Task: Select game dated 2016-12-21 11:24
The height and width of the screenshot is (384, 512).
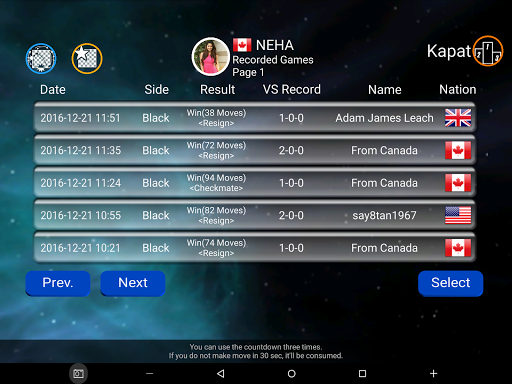Action: point(254,183)
